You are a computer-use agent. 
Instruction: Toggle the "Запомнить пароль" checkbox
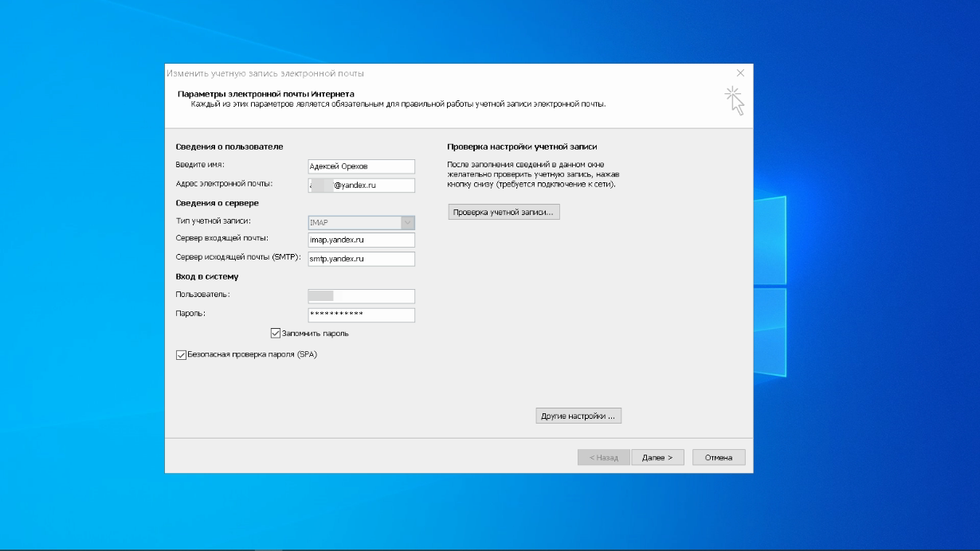click(x=276, y=334)
